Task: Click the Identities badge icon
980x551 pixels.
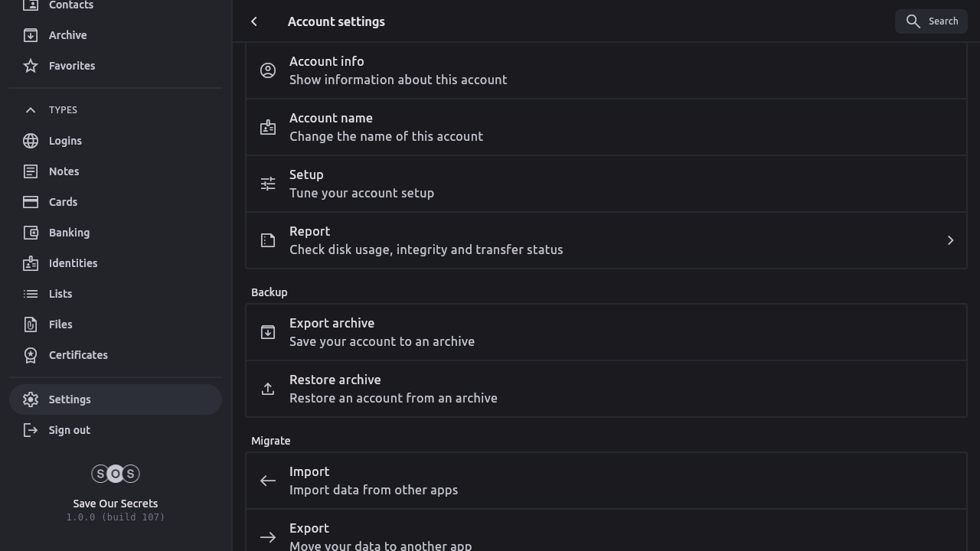Action: (31, 263)
